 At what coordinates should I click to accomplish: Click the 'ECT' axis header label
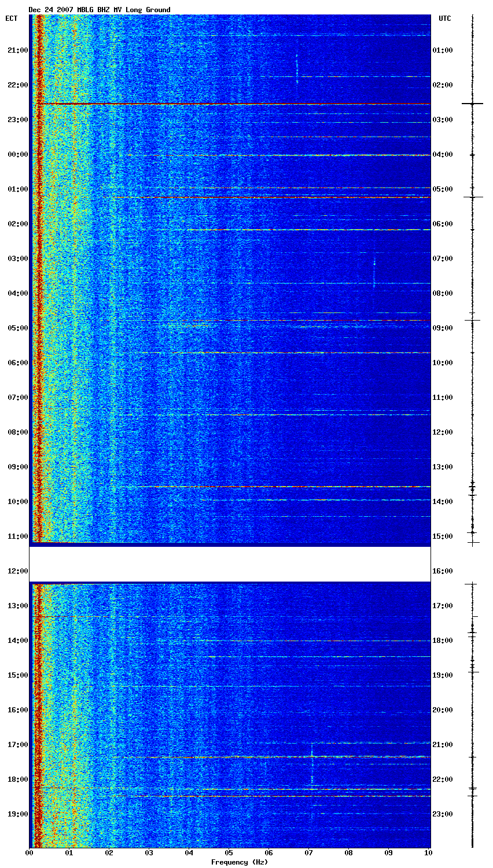12,19
